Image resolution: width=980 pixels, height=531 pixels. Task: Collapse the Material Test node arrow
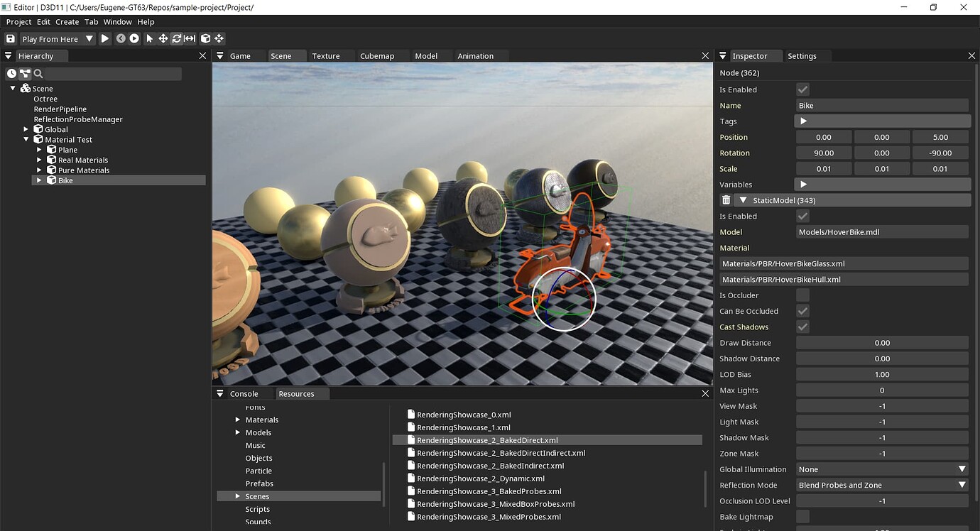click(26, 140)
